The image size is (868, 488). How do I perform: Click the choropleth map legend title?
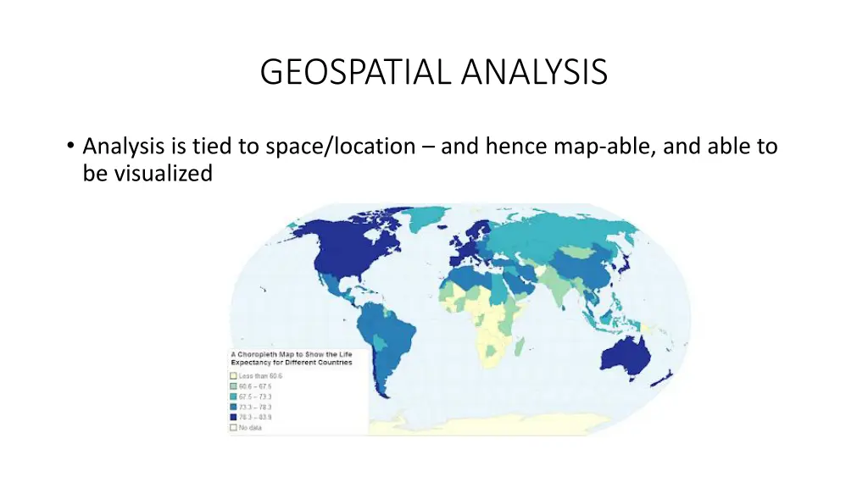click(292, 358)
